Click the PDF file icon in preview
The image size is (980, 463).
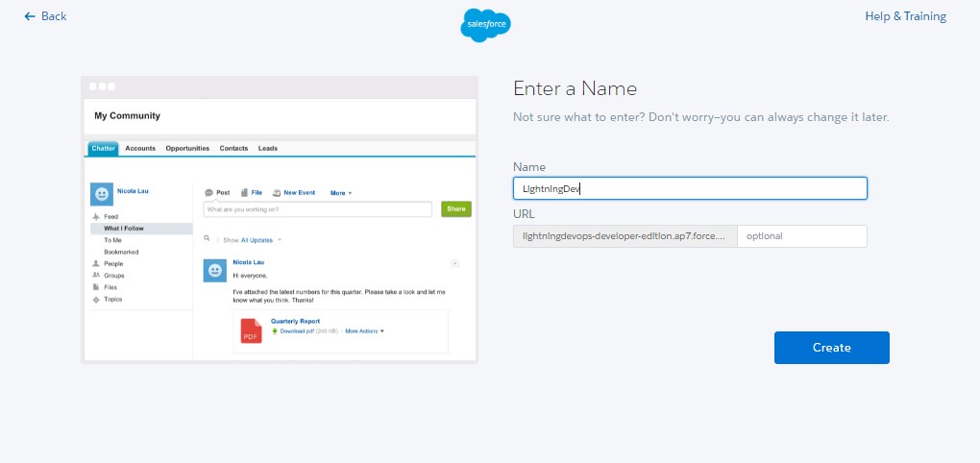coord(251,330)
